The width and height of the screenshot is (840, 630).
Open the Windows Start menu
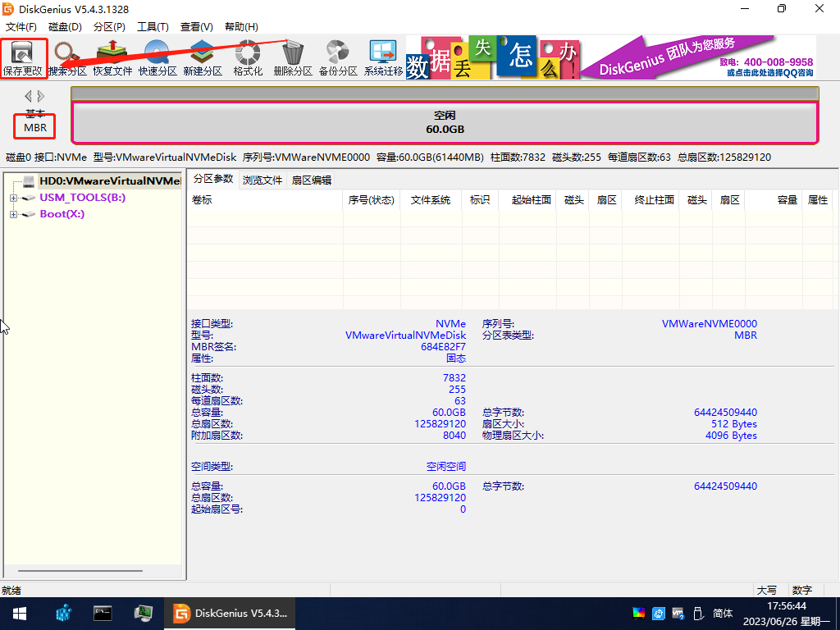(20, 614)
